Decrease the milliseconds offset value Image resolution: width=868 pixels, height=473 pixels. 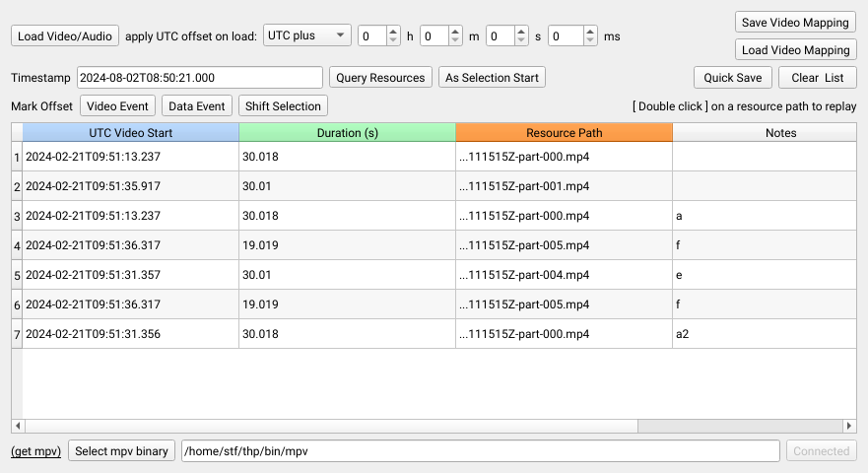pos(590,40)
